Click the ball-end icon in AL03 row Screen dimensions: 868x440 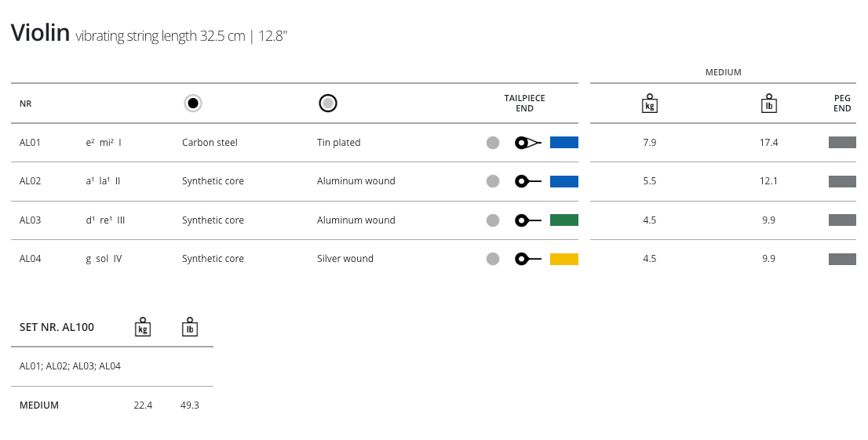[527, 220]
